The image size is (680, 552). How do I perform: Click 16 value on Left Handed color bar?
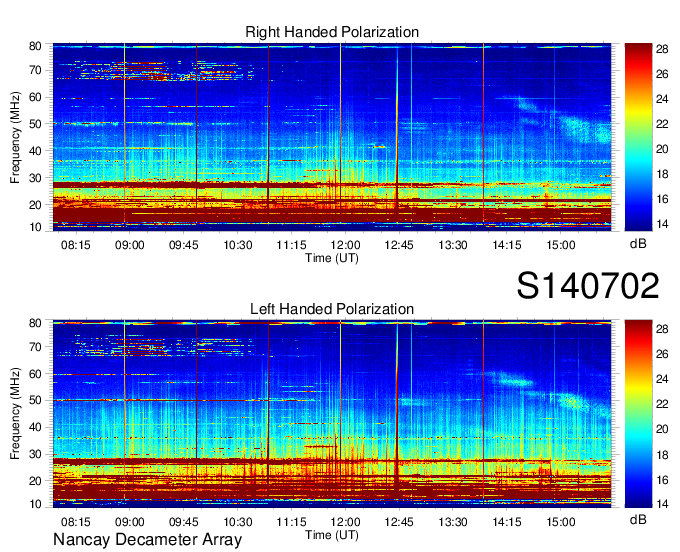662,480
